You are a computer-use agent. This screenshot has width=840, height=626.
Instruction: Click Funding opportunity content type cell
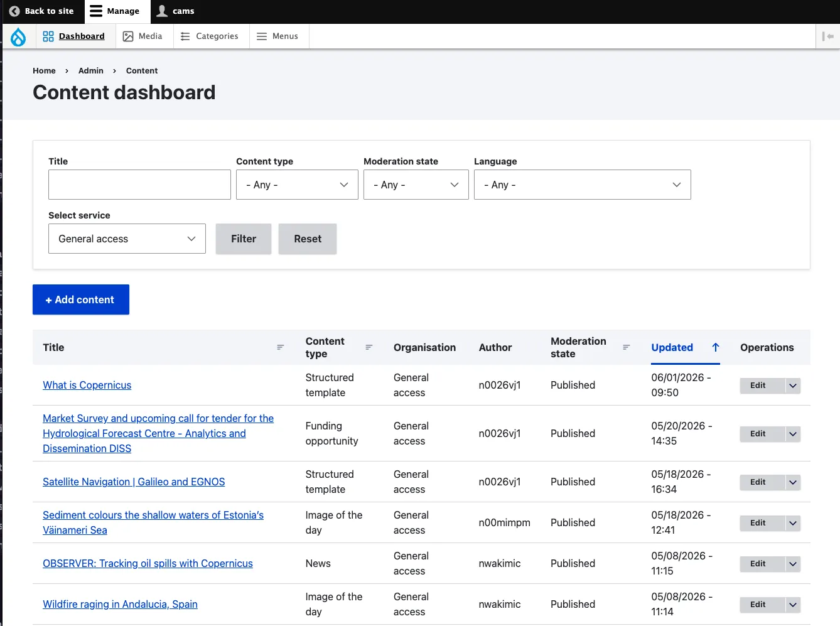click(x=331, y=433)
